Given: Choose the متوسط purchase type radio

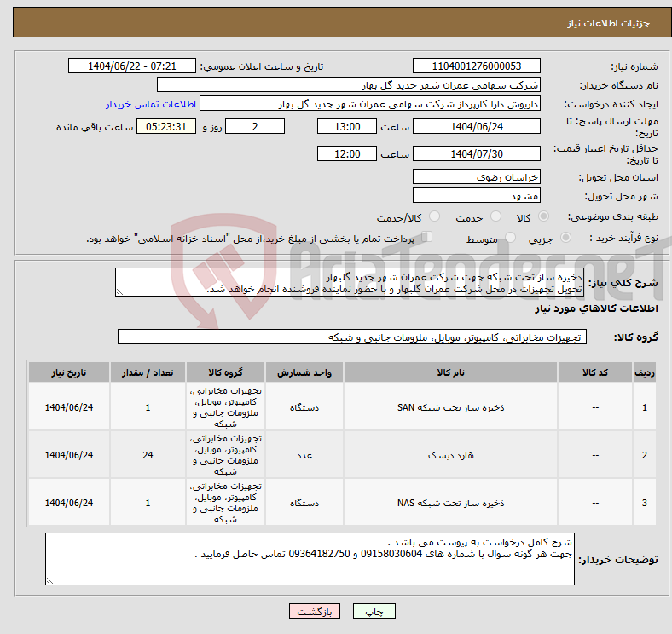Looking at the screenshot, I should [511, 239].
